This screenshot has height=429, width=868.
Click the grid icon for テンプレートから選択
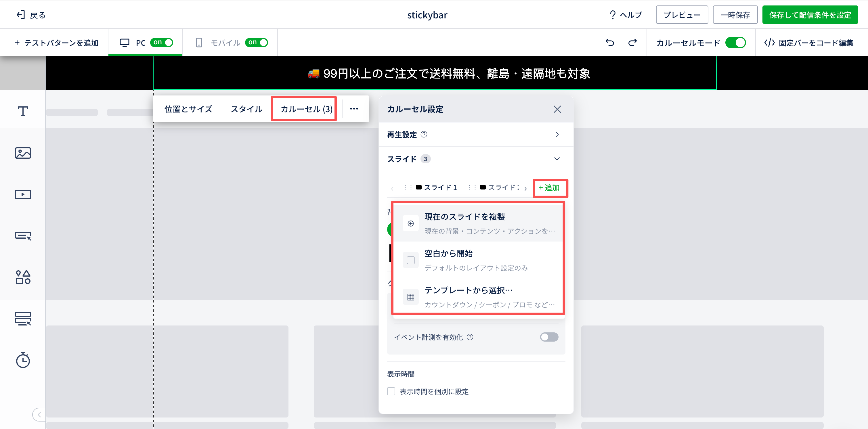(x=410, y=297)
